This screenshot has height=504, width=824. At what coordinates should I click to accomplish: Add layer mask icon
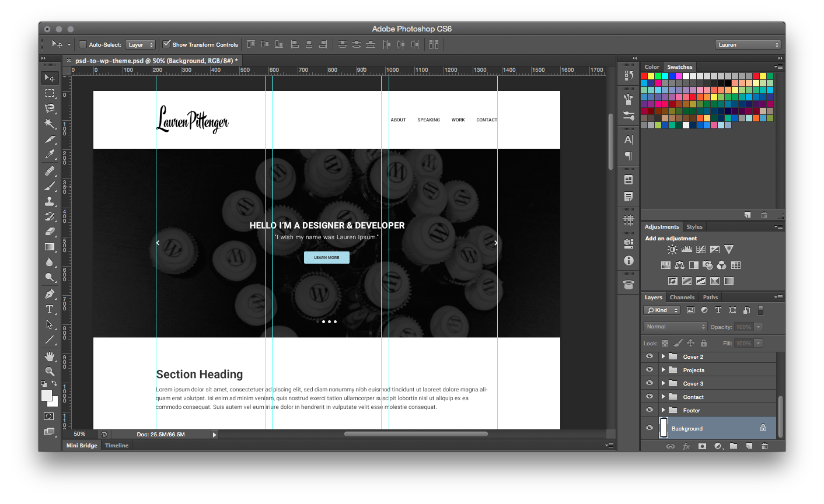(x=702, y=446)
